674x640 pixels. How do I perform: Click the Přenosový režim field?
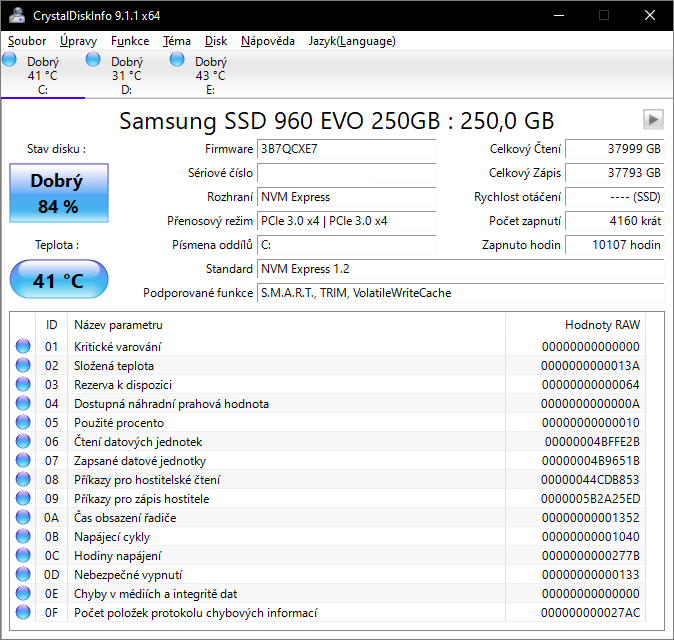coord(346,221)
